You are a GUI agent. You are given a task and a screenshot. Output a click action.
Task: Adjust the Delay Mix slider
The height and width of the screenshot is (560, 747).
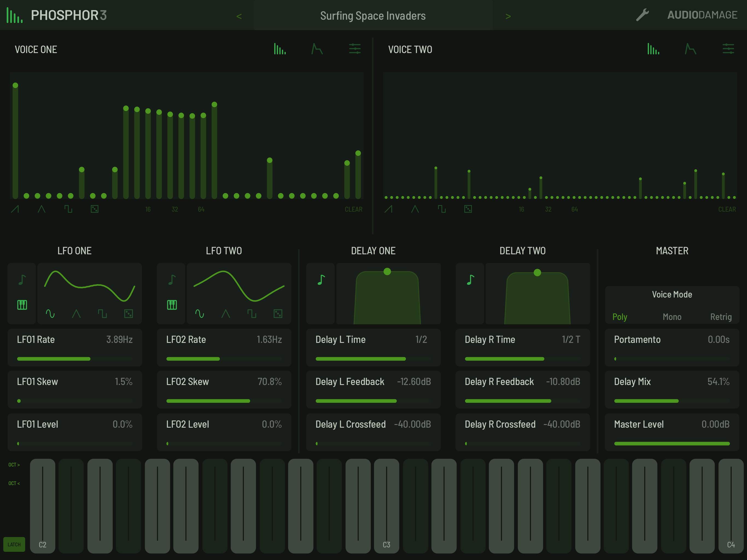pyautogui.click(x=672, y=401)
